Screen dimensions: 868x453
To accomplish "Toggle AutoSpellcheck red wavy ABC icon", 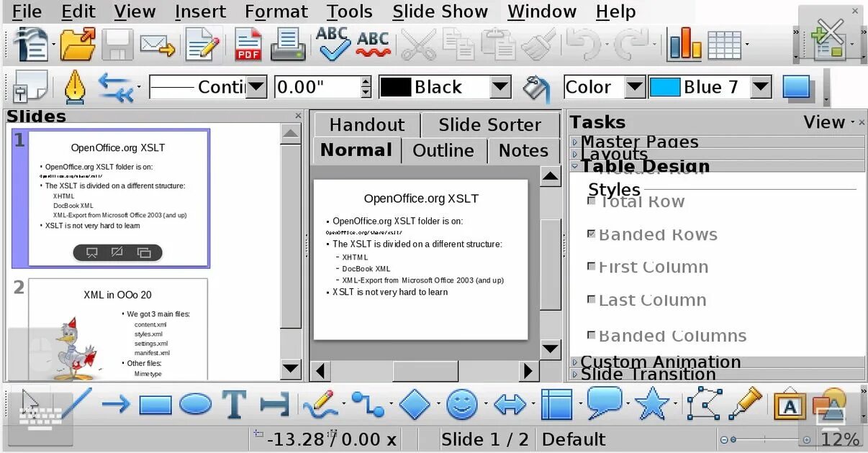I will [374, 45].
